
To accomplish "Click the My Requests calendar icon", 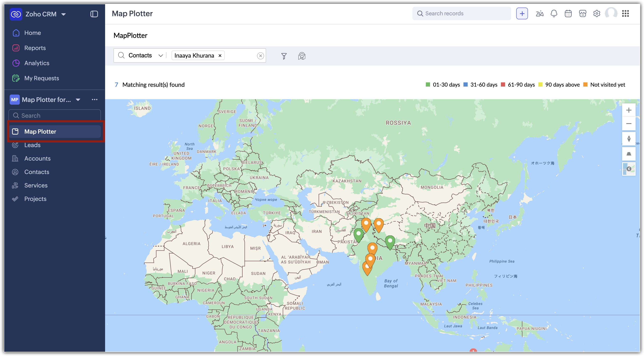I will pyautogui.click(x=16, y=78).
